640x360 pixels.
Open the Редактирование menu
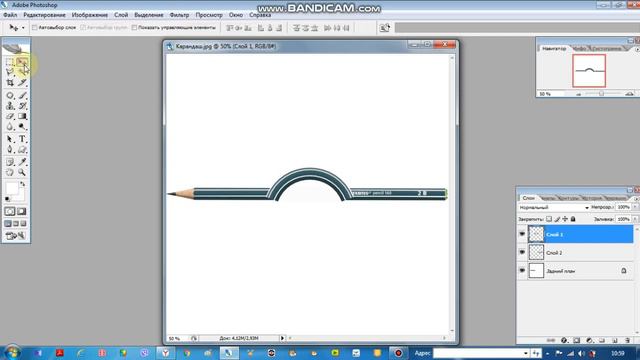[x=44, y=15]
